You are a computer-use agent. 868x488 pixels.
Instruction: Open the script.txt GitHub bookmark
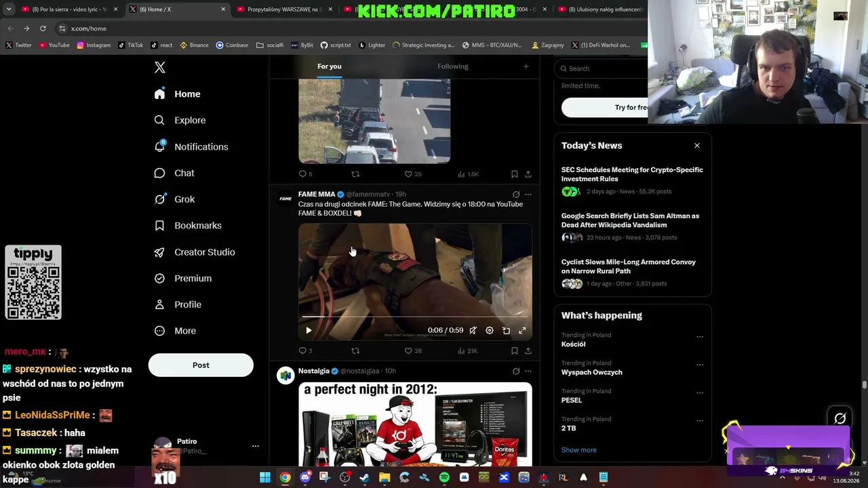click(336, 45)
